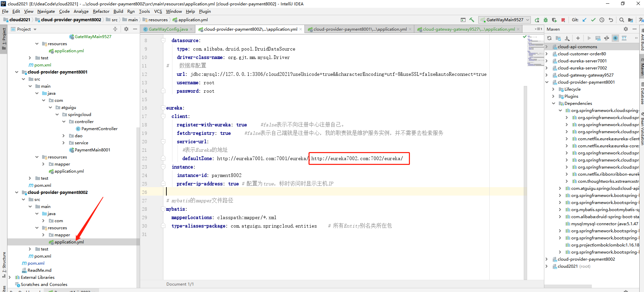Open PaymentController in Project tree

click(x=97, y=128)
